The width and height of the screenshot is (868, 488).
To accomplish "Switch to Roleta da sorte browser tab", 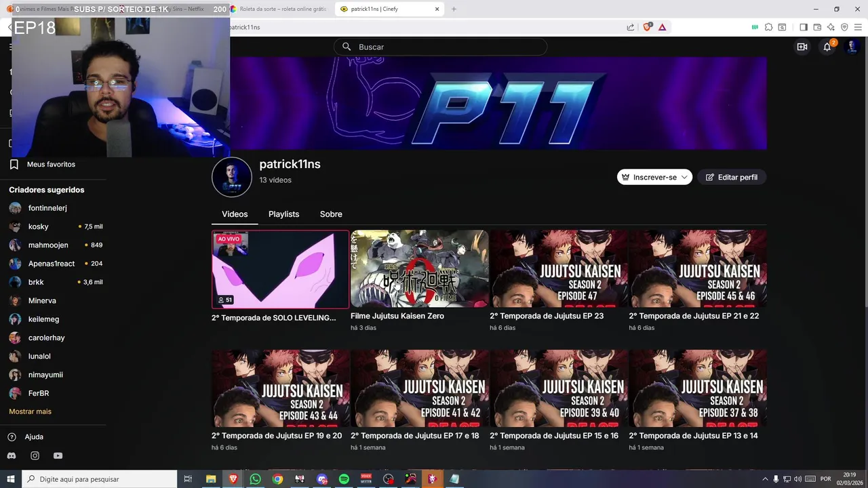I will [x=278, y=9].
